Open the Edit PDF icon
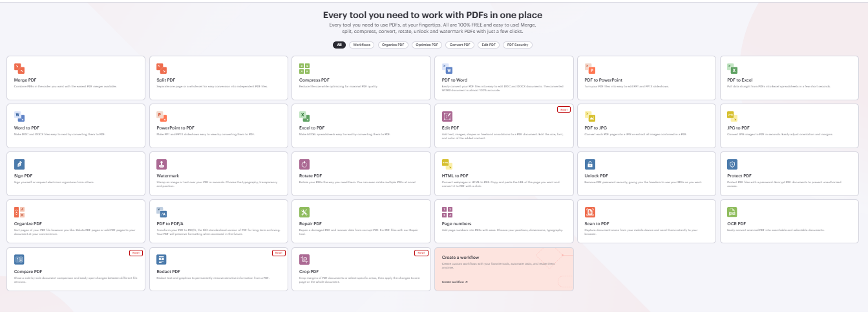 pyautogui.click(x=447, y=116)
